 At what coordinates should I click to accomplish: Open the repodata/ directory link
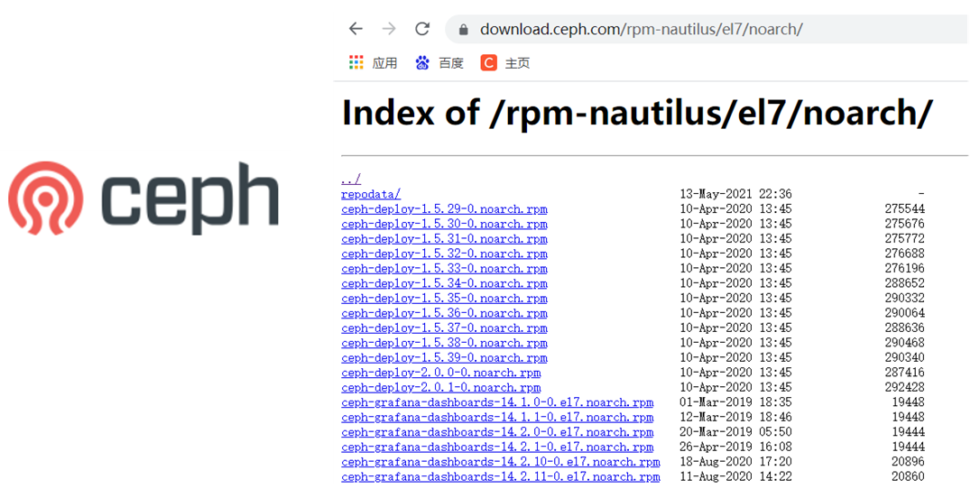pos(371,194)
